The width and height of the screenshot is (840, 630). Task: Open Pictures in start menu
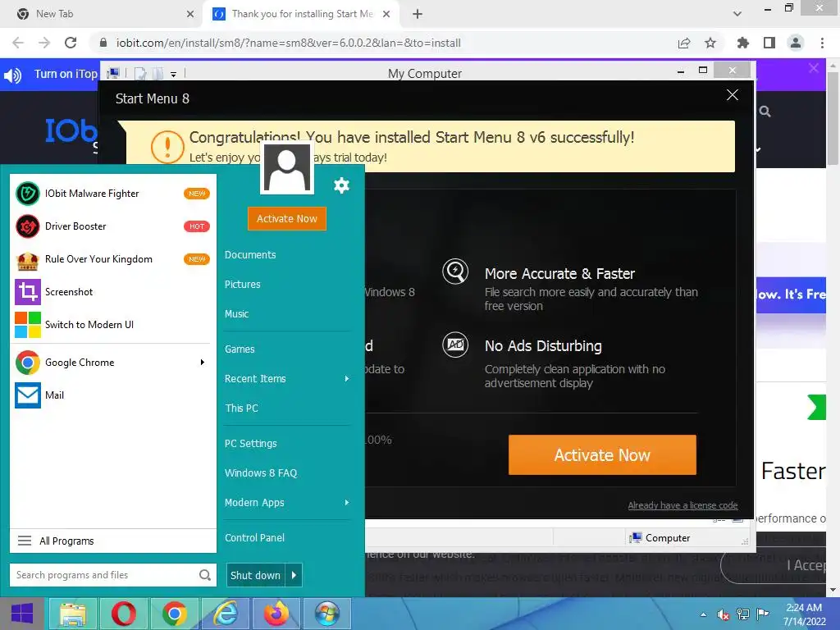click(242, 285)
